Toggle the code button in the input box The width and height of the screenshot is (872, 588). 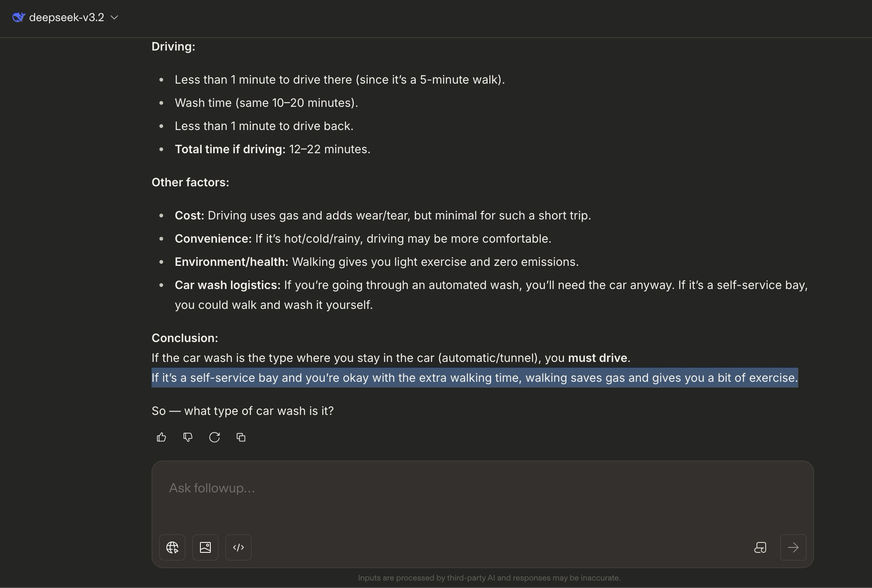click(238, 547)
